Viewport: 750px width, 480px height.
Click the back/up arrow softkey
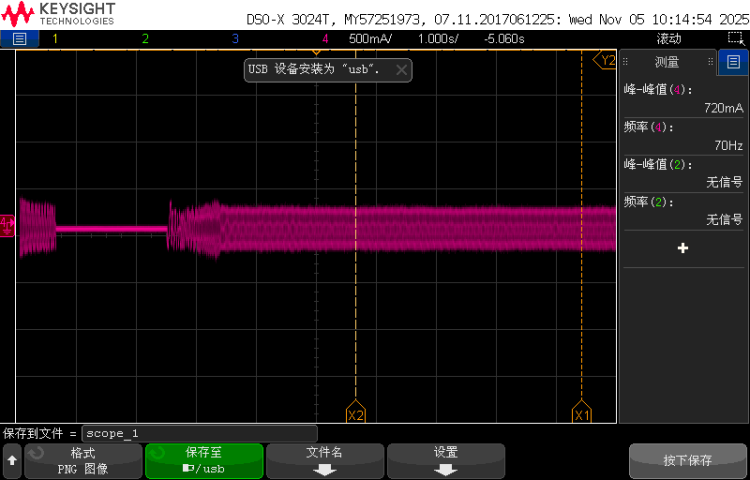coord(12,461)
